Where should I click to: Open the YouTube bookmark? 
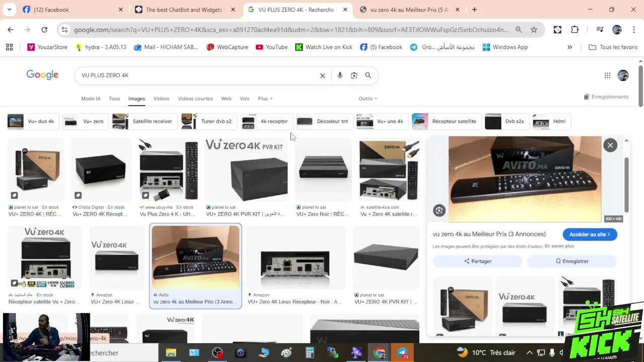pyautogui.click(x=272, y=47)
